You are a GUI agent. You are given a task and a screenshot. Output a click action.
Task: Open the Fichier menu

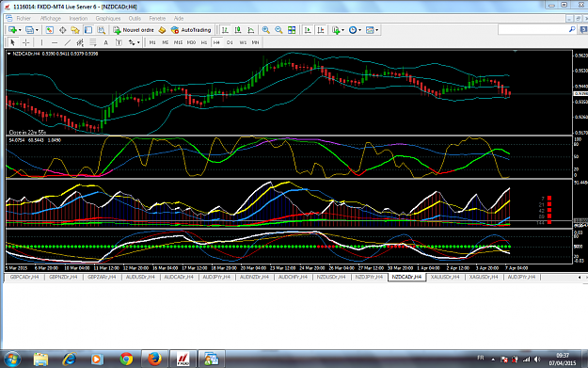[24, 19]
